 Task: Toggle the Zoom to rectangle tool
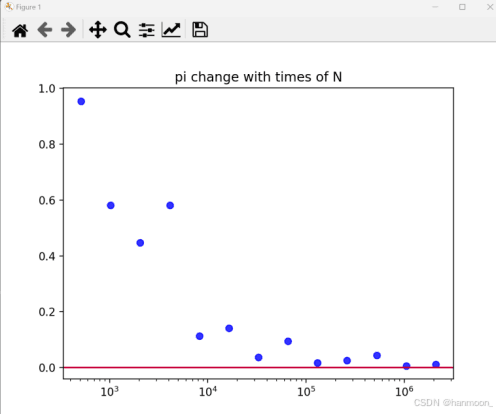(x=122, y=30)
